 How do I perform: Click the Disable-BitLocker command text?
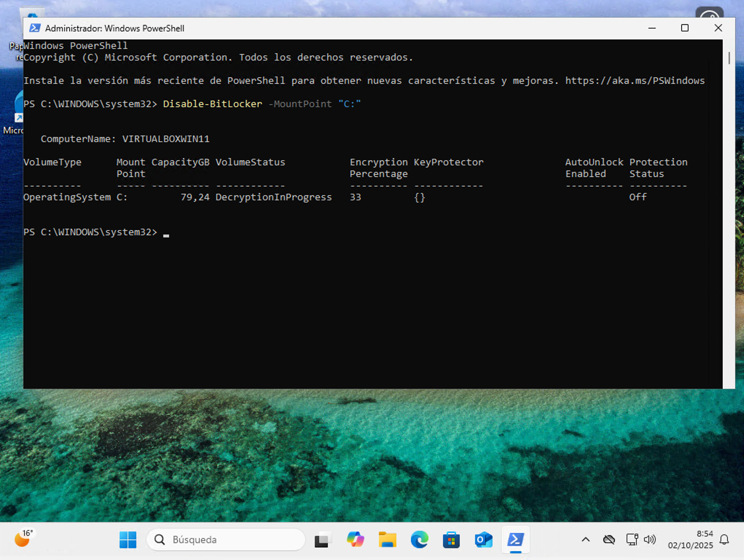point(212,104)
